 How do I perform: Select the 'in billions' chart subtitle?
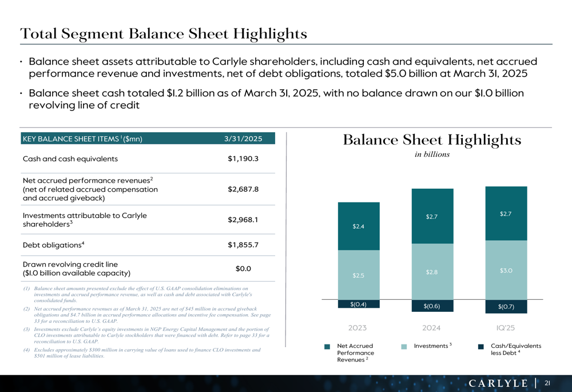pos(432,155)
